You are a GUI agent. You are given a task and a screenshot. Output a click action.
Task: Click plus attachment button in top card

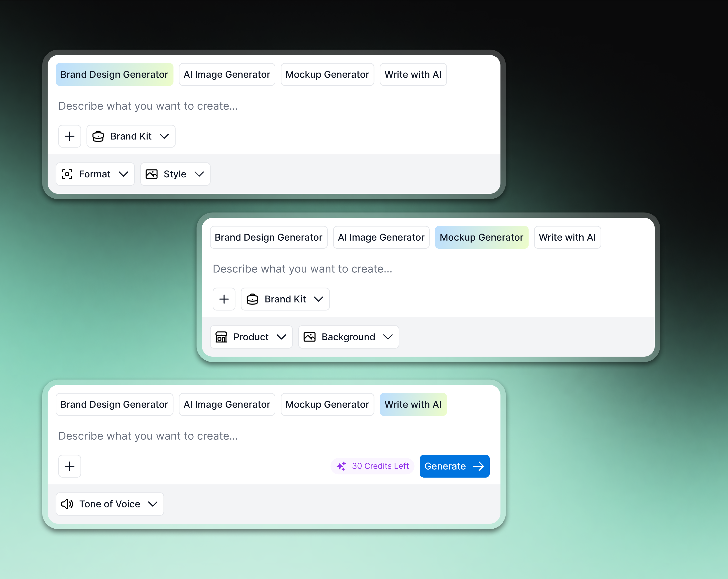pos(70,136)
